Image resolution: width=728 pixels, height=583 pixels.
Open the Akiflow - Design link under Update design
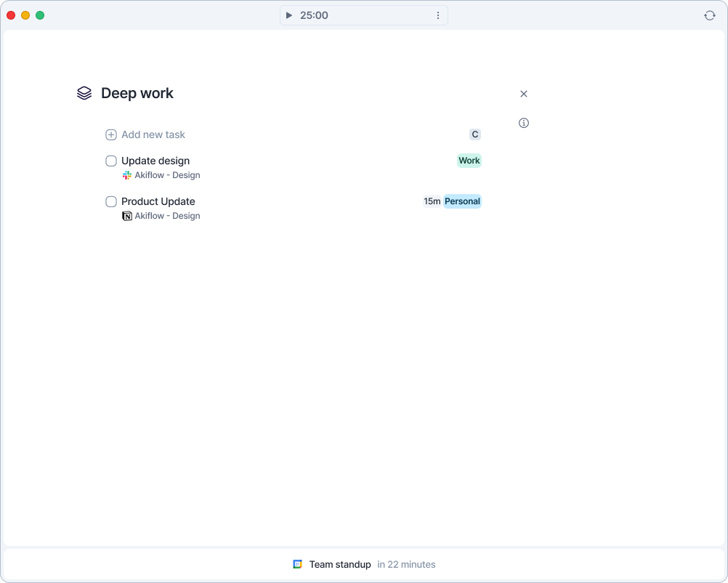[167, 175]
